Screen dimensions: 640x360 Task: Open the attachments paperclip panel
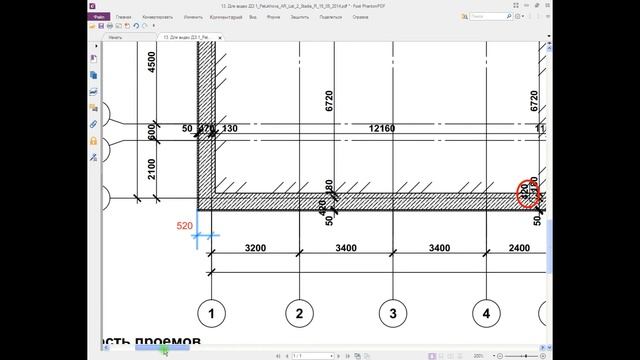click(x=93, y=124)
